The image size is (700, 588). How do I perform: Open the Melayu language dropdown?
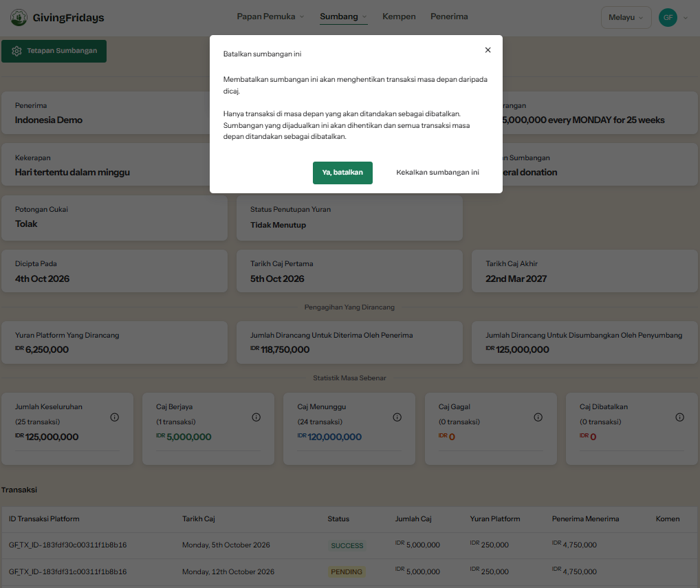(626, 17)
